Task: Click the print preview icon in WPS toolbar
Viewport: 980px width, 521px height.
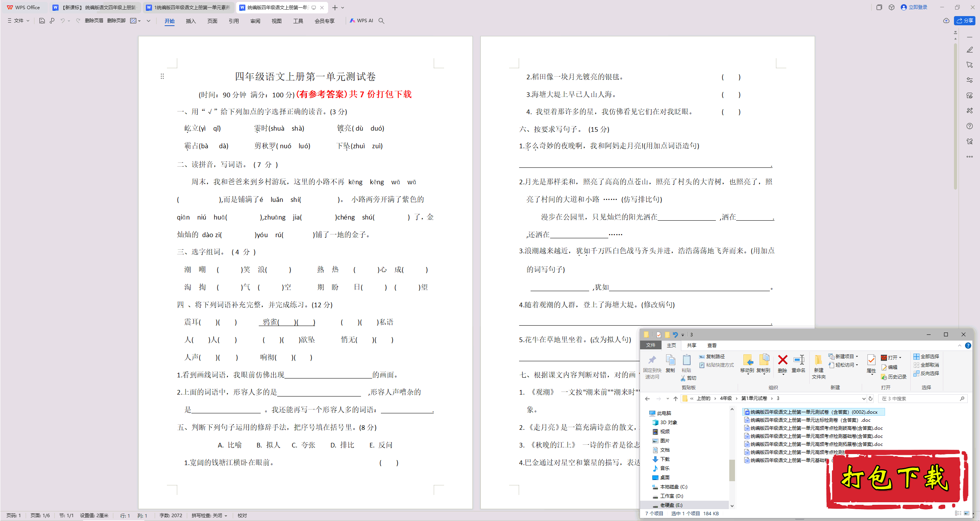Action: click(52, 21)
